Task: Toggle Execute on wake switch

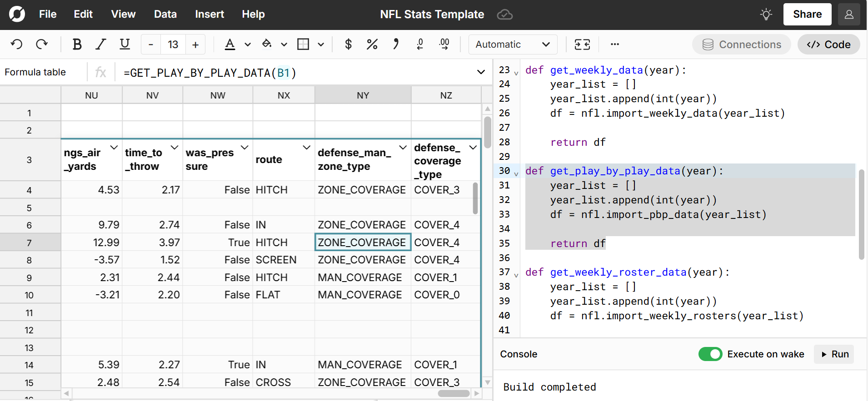Action: point(710,354)
